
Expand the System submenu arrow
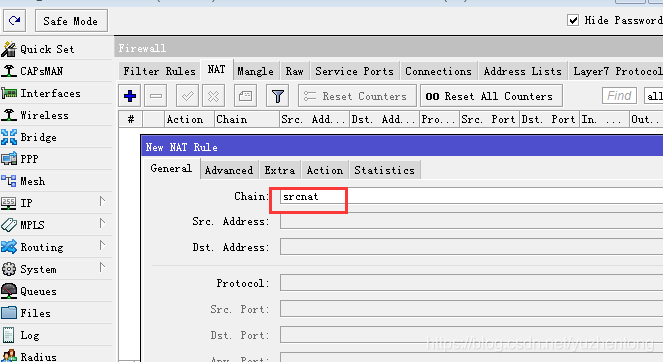click(102, 267)
